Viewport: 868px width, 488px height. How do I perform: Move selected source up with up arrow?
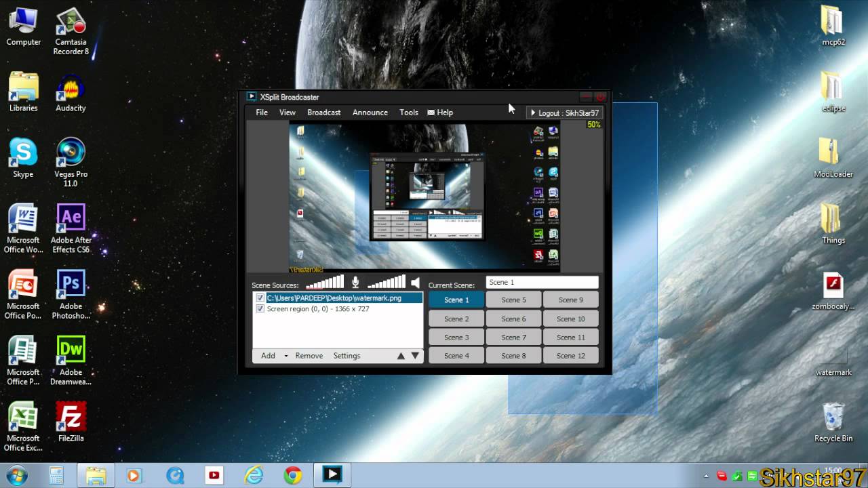click(401, 356)
